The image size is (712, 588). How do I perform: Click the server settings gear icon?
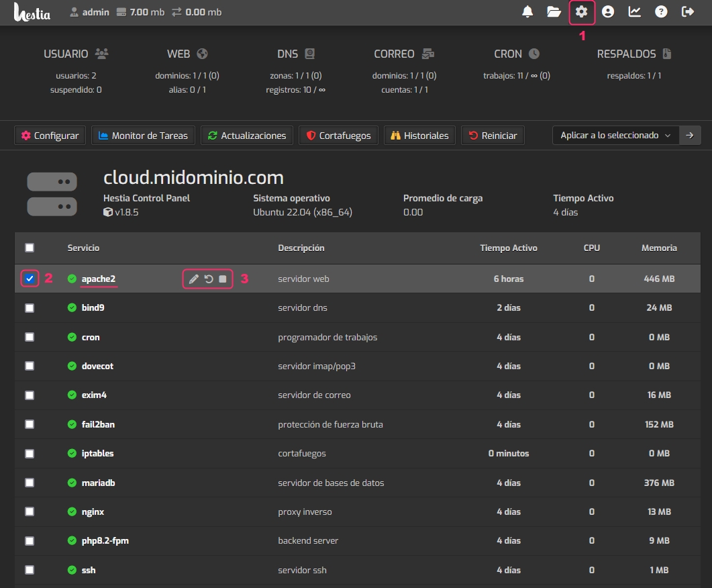click(581, 11)
